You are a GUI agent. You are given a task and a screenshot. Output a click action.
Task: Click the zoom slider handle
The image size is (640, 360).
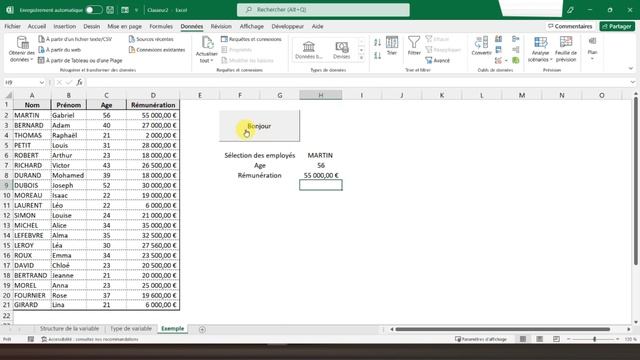coord(595,339)
